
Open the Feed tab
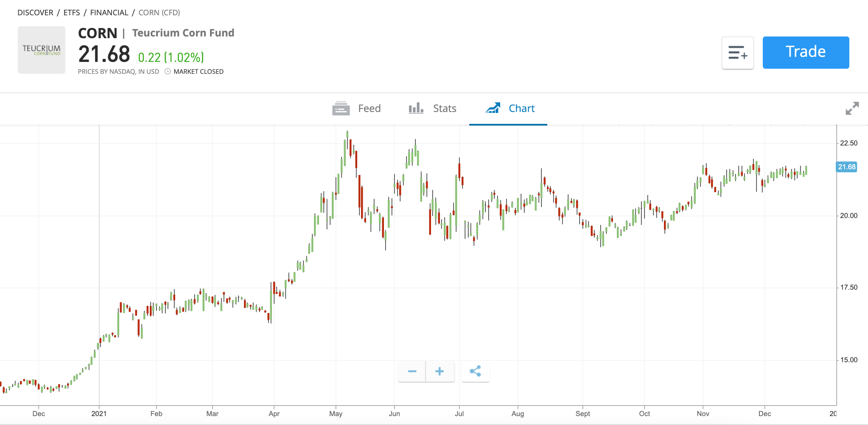tap(356, 109)
